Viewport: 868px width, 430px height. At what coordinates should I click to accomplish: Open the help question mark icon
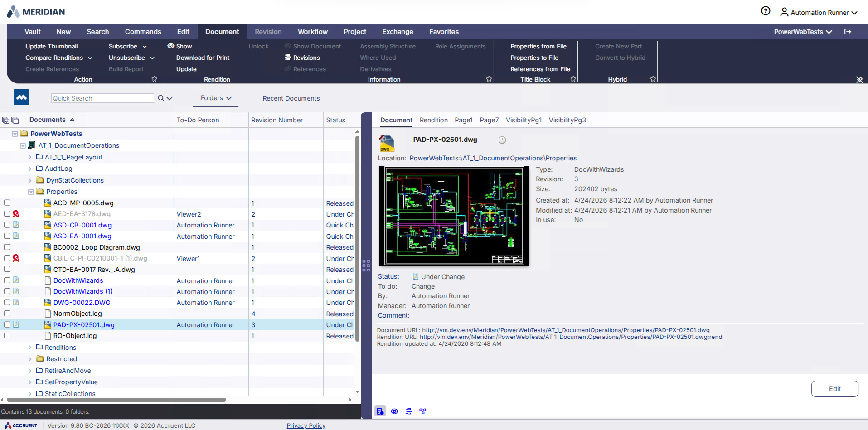766,11
